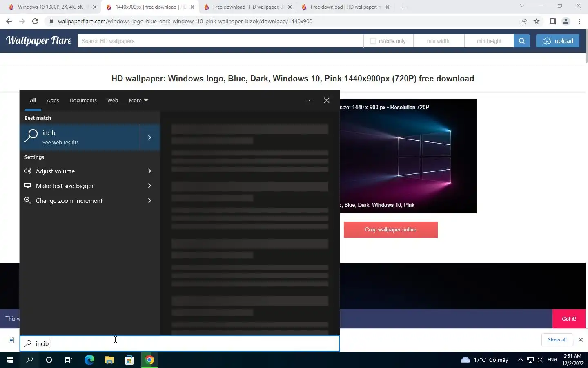Close the Windows 10 1080P tab
Viewport: 588px width, 368px height.
[95, 7]
